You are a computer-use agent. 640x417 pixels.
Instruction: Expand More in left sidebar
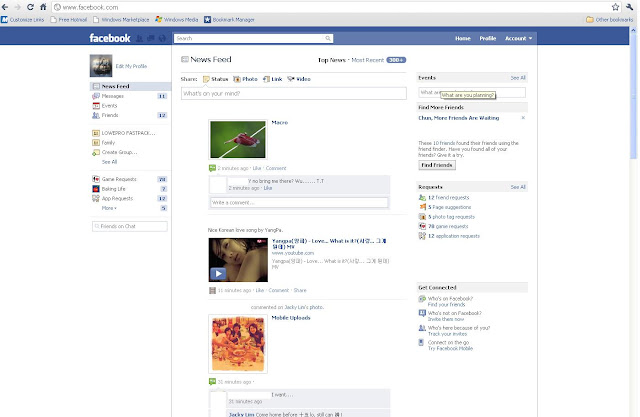point(109,208)
